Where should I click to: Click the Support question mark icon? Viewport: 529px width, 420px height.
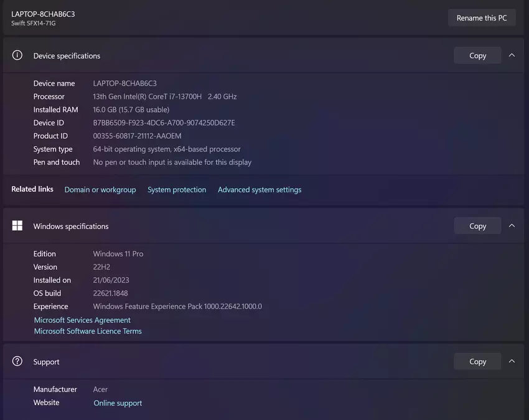[x=17, y=362]
